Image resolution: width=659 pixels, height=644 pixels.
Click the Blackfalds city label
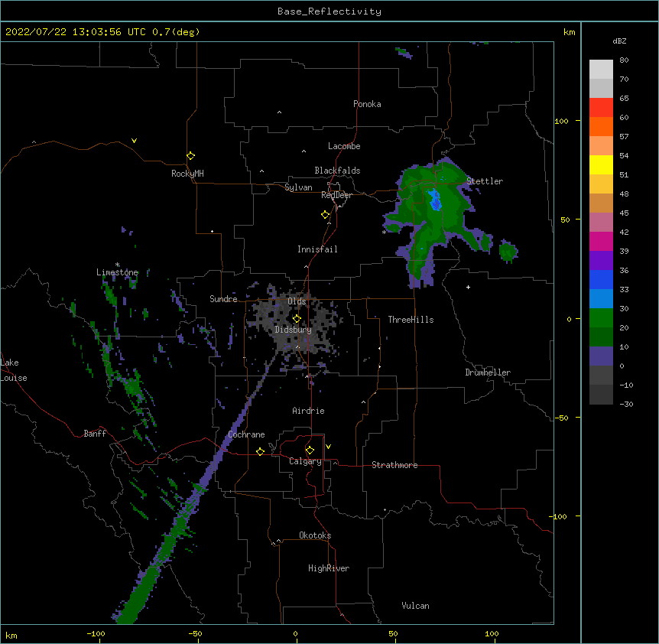337,171
